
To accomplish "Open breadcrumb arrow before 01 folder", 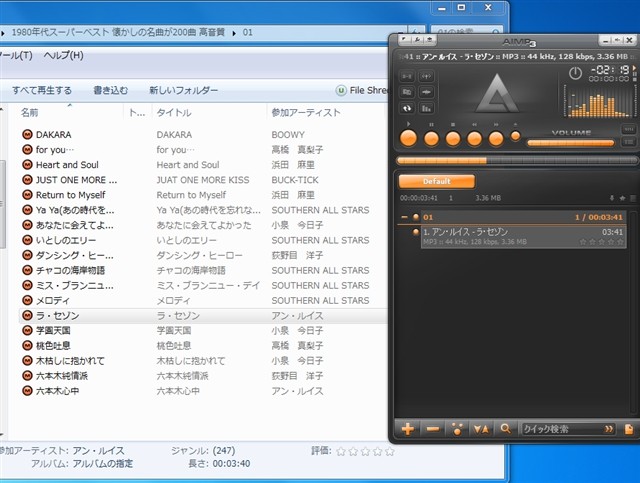I will [x=234, y=33].
